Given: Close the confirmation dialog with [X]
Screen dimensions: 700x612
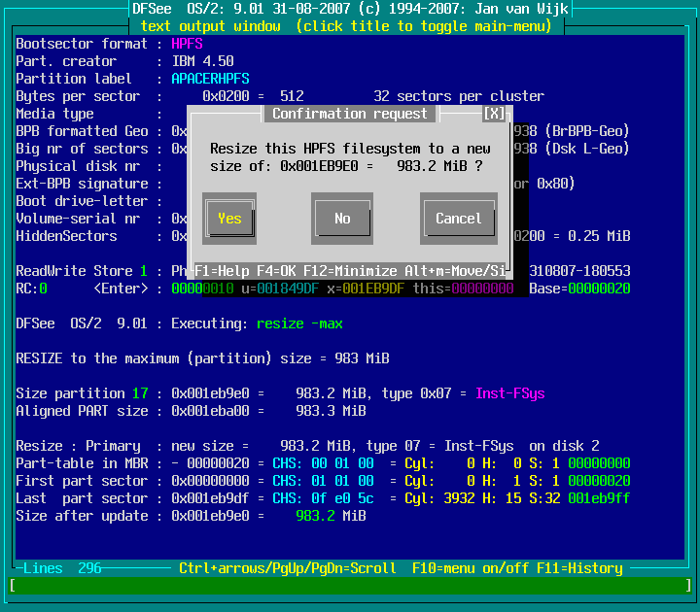Looking at the screenshot, I should (x=495, y=114).
